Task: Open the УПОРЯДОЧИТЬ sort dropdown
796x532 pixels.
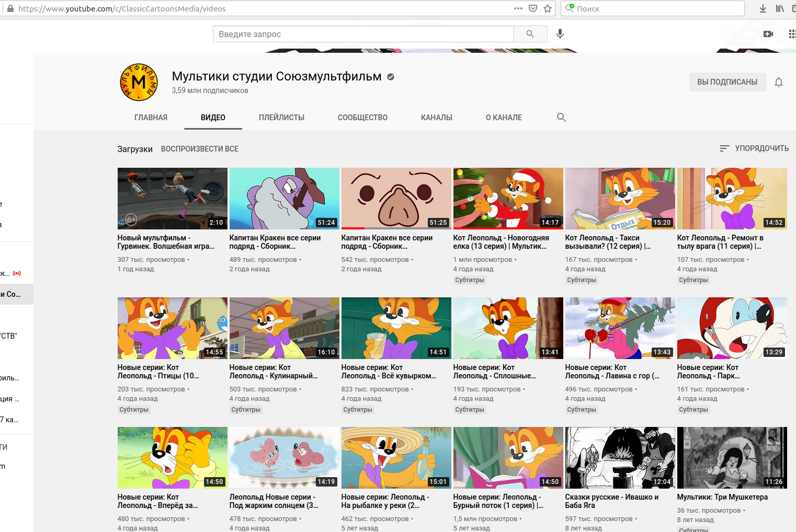Action: click(754, 148)
